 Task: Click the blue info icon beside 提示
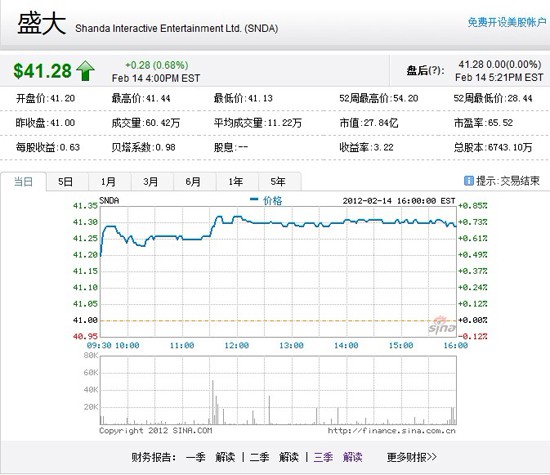(468, 181)
